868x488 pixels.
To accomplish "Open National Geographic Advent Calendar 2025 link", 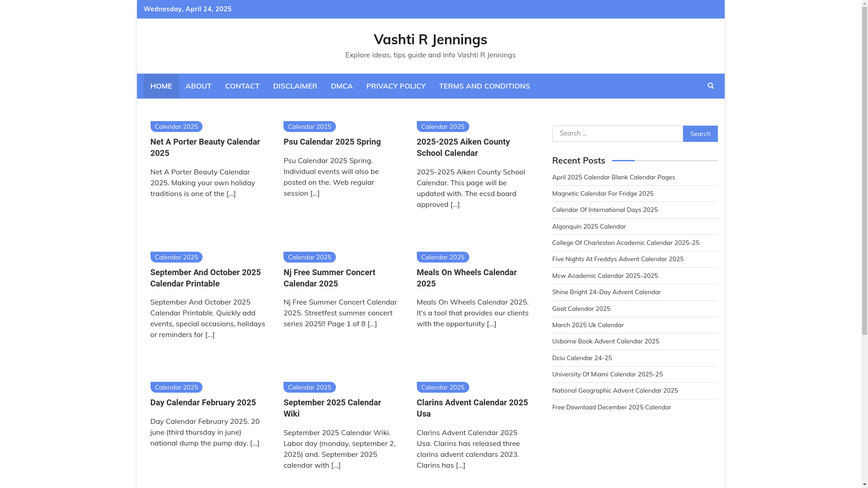I will coord(615,390).
